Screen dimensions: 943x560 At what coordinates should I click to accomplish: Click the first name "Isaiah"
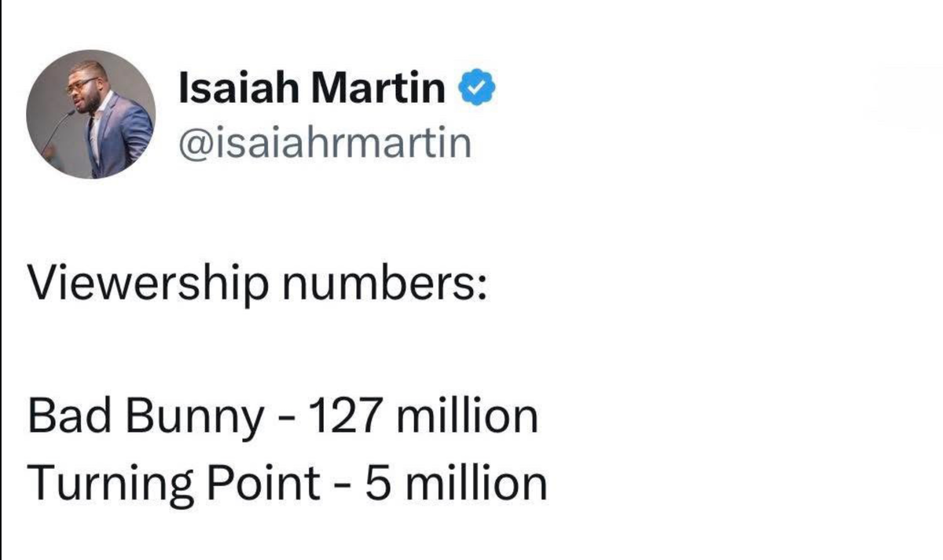(x=237, y=89)
